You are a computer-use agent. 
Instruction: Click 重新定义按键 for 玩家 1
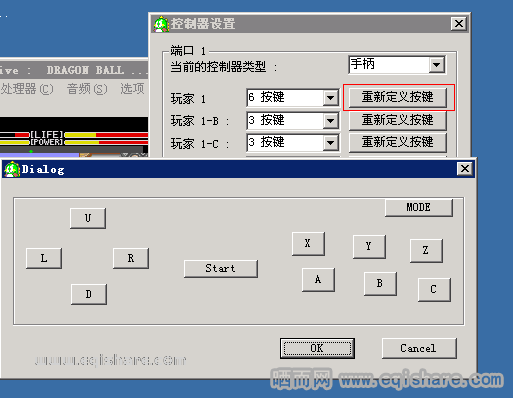(398, 97)
